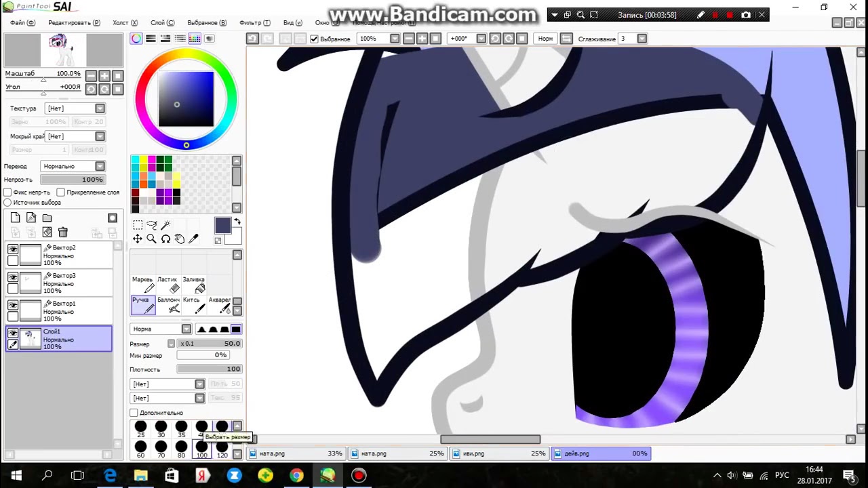Hide the Вектор1 layer
868x488 pixels.
coord(13,306)
